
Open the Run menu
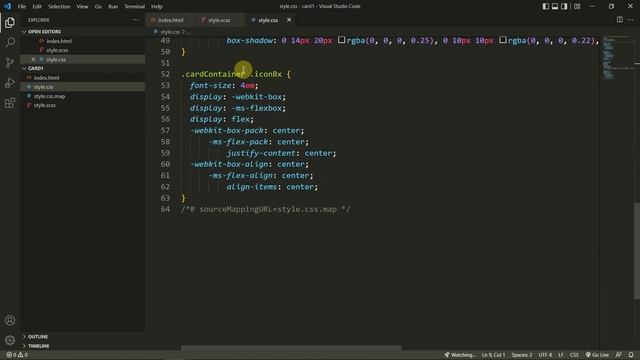tap(113, 6)
